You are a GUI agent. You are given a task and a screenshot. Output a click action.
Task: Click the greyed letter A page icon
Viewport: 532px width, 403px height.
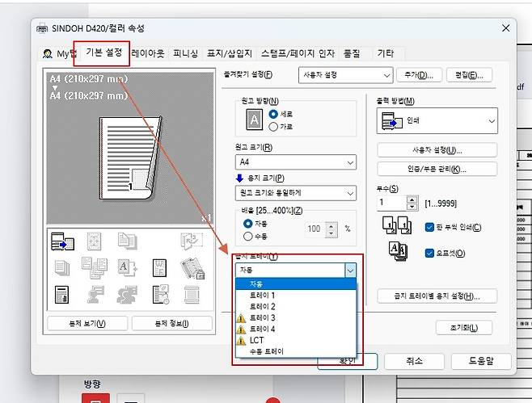(x=127, y=267)
